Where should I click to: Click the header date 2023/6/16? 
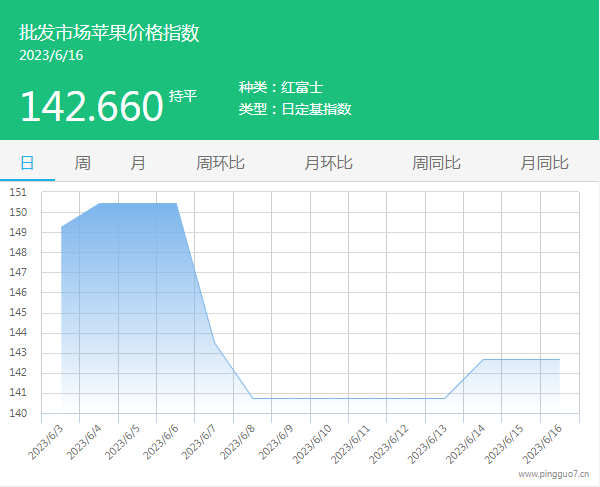tap(51, 55)
